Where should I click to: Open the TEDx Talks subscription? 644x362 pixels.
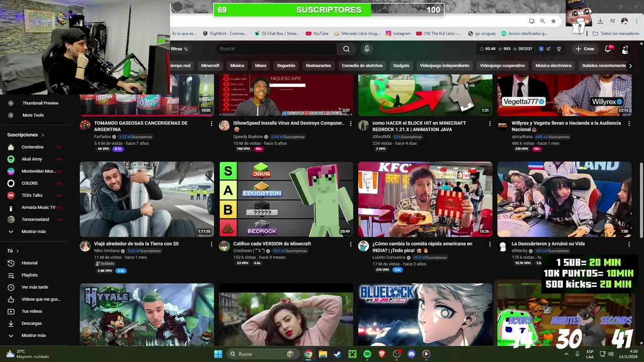click(x=32, y=196)
